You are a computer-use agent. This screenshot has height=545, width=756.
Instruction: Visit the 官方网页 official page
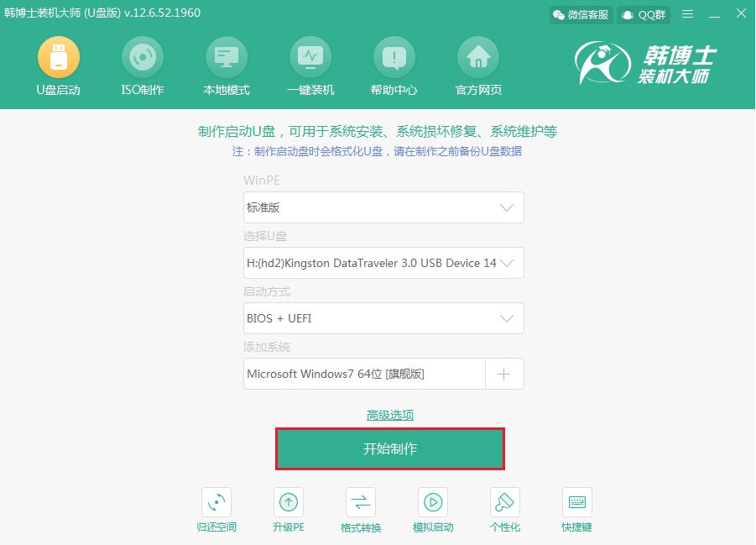(x=477, y=67)
